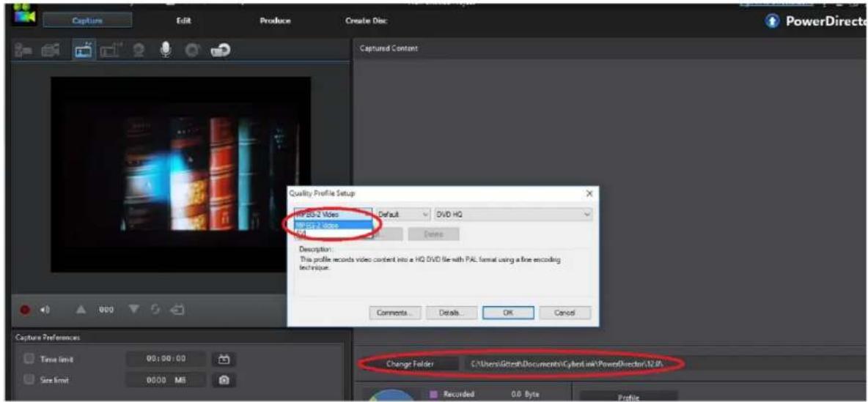Viewport: 868px width, 402px height.
Task: Click the Profile button
Action: [628, 398]
